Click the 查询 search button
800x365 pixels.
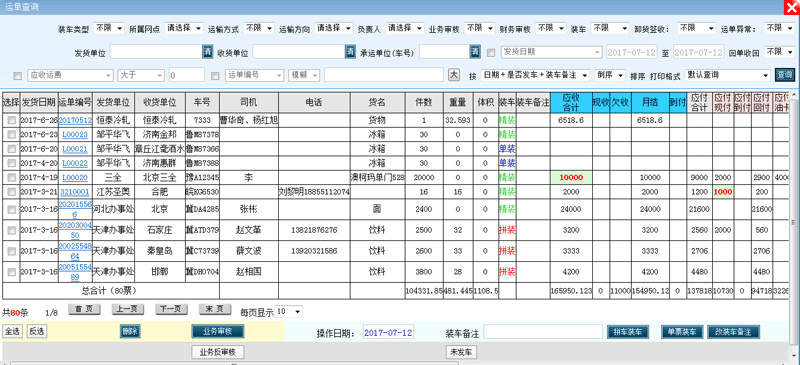(x=785, y=75)
